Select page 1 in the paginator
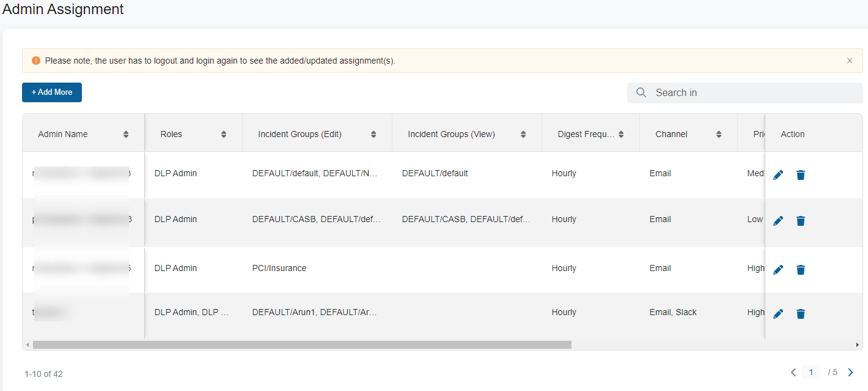 (x=811, y=371)
